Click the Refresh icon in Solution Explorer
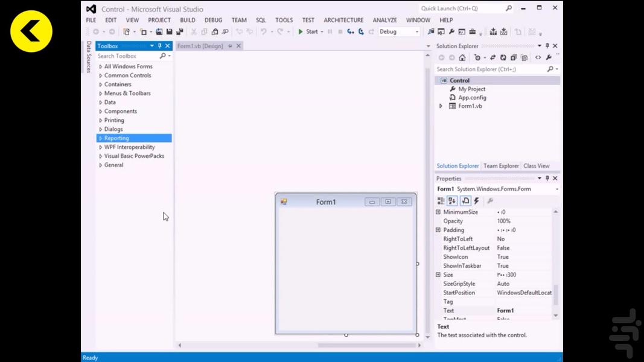The height and width of the screenshot is (362, 644). (x=503, y=58)
